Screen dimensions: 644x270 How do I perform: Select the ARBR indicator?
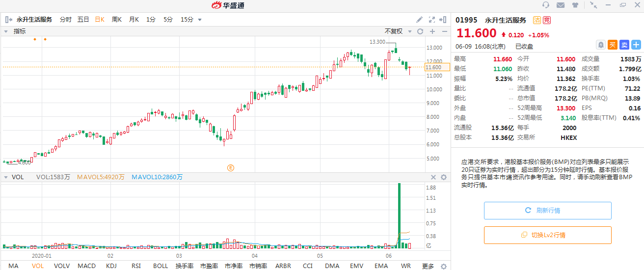[283, 266]
